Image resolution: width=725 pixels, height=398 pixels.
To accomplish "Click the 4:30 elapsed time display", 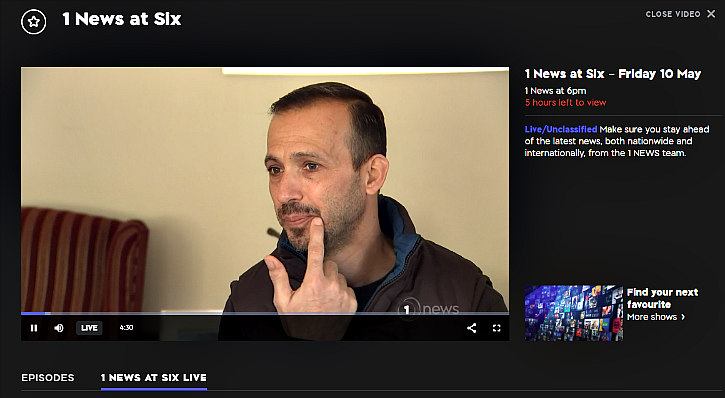I will click(126, 328).
